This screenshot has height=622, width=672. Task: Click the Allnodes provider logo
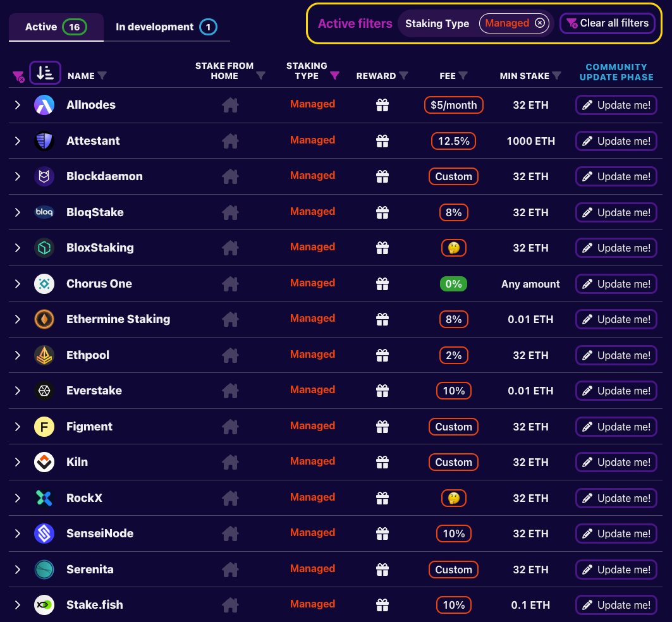(x=44, y=105)
